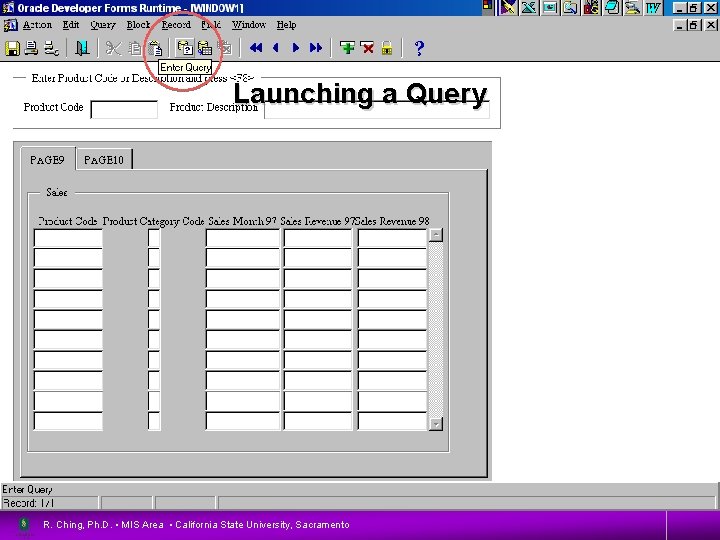Open the Window menu
This screenshot has height=540, width=720.
click(249, 25)
